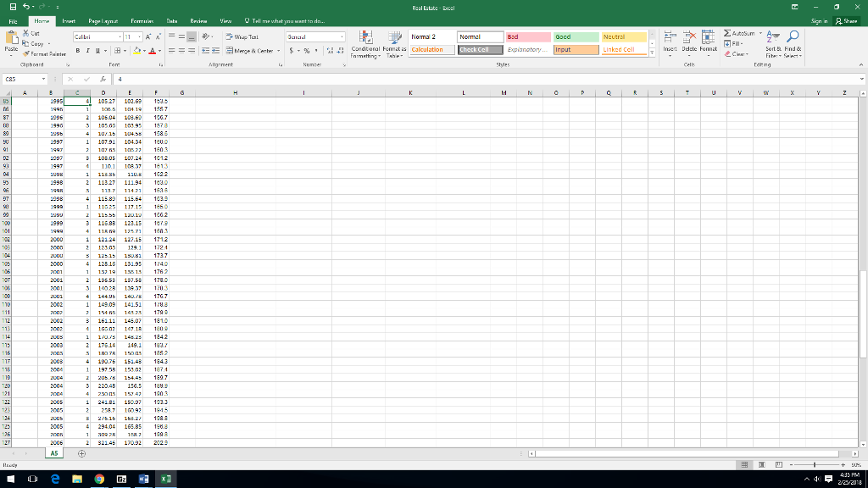Expand the Merge & Center dropdown arrow

(280, 51)
